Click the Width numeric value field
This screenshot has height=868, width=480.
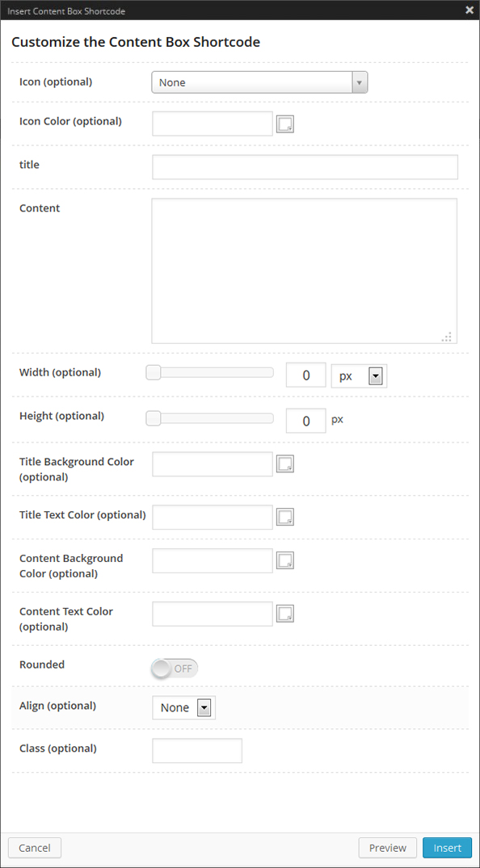point(305,375)
